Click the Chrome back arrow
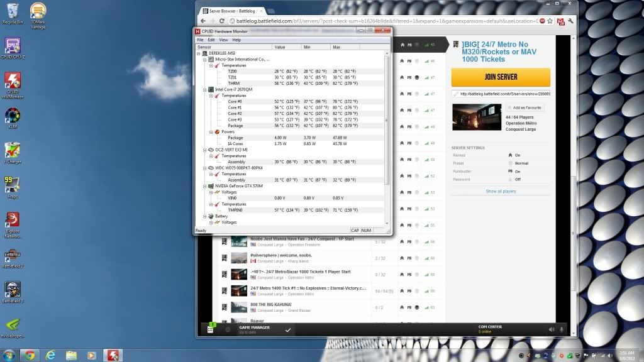644x362 pixels. (203, 21)
